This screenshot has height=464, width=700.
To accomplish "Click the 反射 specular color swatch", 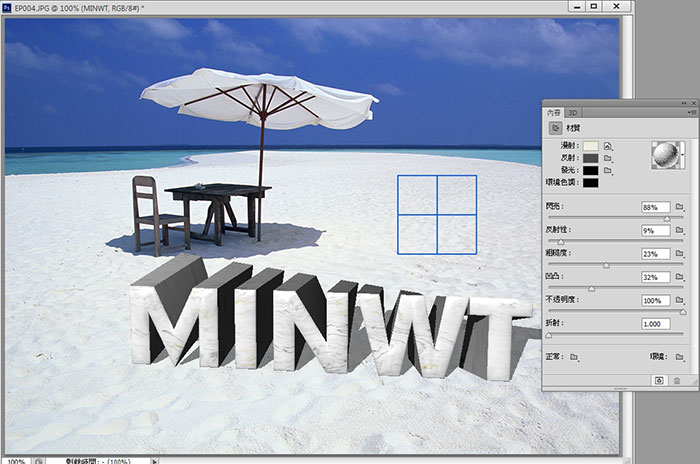I will click(590, 158).
